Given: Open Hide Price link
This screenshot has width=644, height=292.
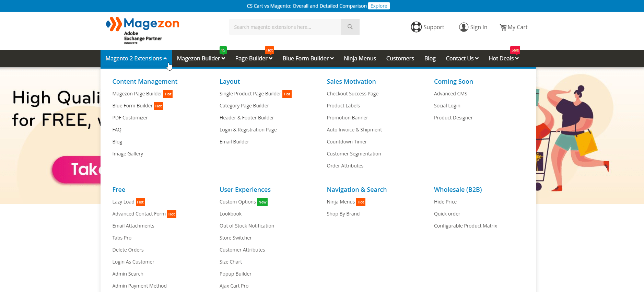Looking at the screenshot, I should tap(445, 202).
